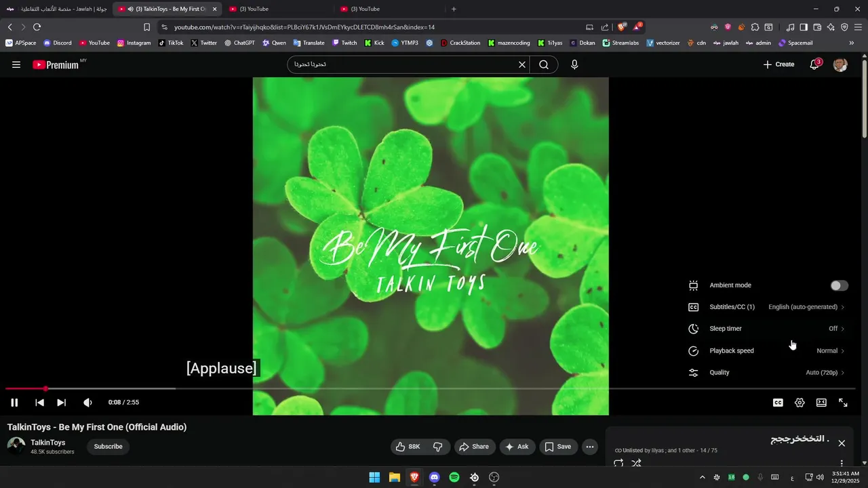Open the account avatar menu
Screen dimensions: 868x488
[x=840, y=64]
